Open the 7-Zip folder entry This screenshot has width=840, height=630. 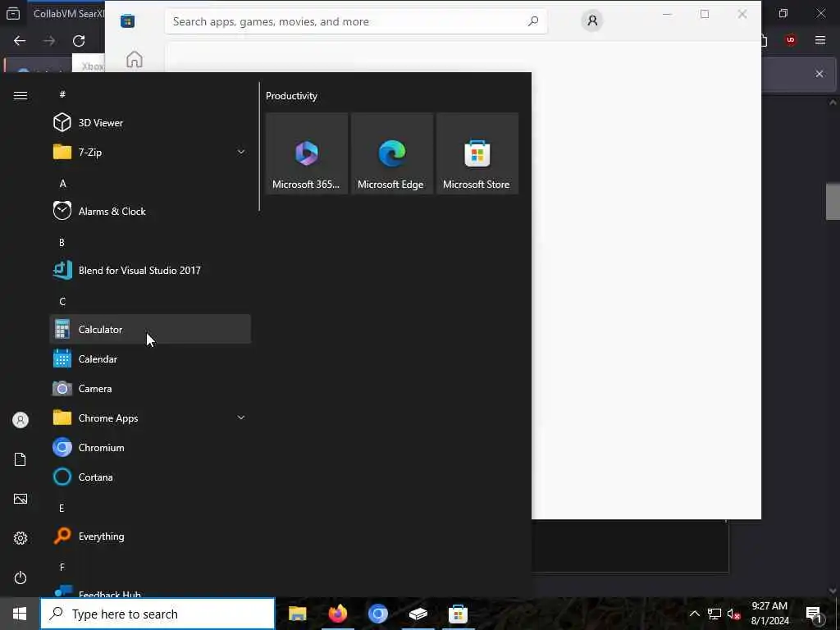click(x=150, y=152)
